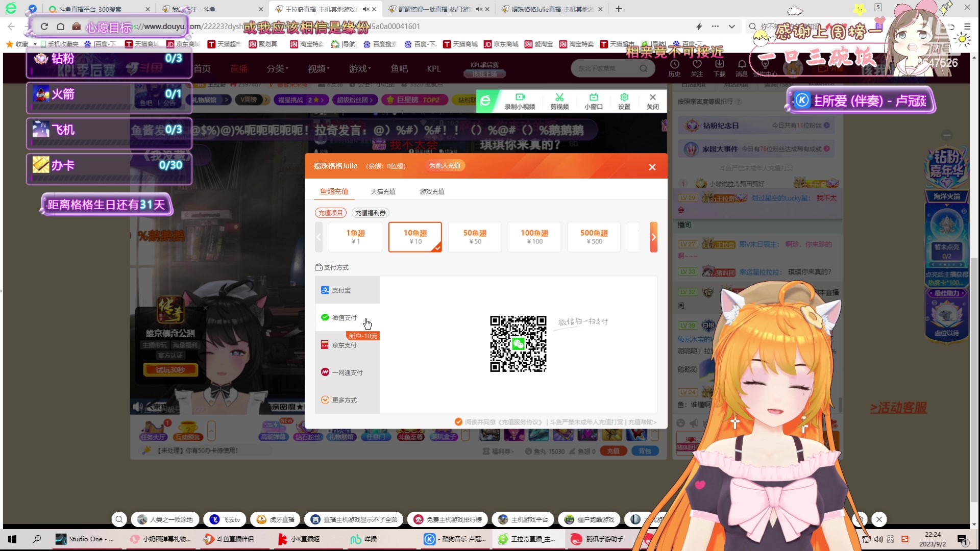980x551 pixels.
Task: Show previous recharge packages with the grey arrow
Action: pos(319,237)
